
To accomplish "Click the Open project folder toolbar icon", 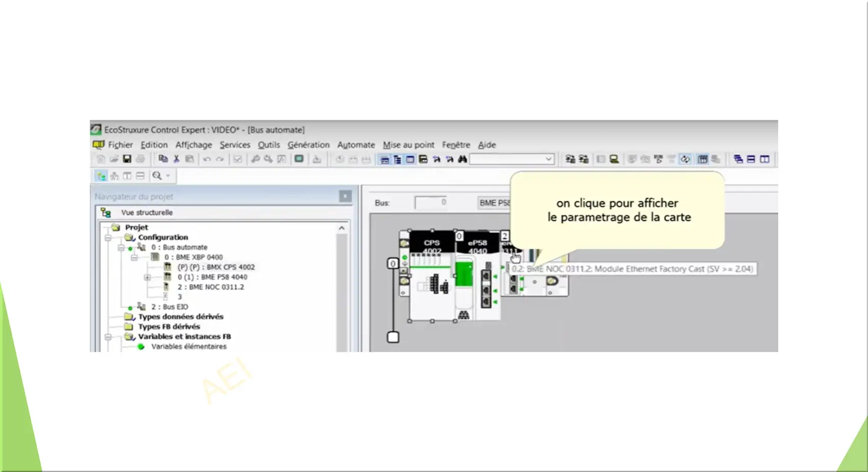I will pos(114,159).
